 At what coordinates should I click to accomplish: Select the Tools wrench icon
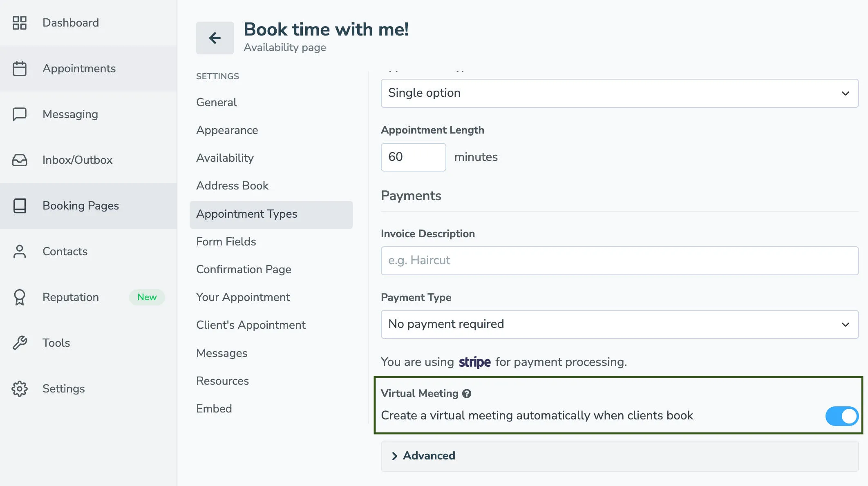tap(20, 343)
